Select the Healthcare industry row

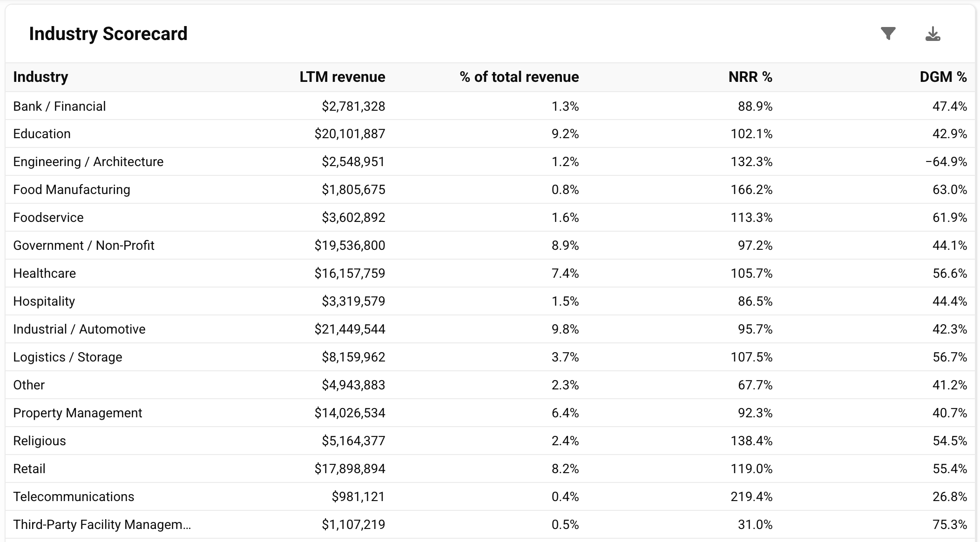(44, 273)
